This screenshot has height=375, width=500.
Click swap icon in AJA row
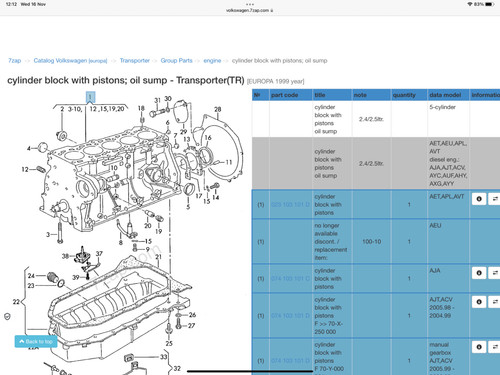tap(495, 273)
